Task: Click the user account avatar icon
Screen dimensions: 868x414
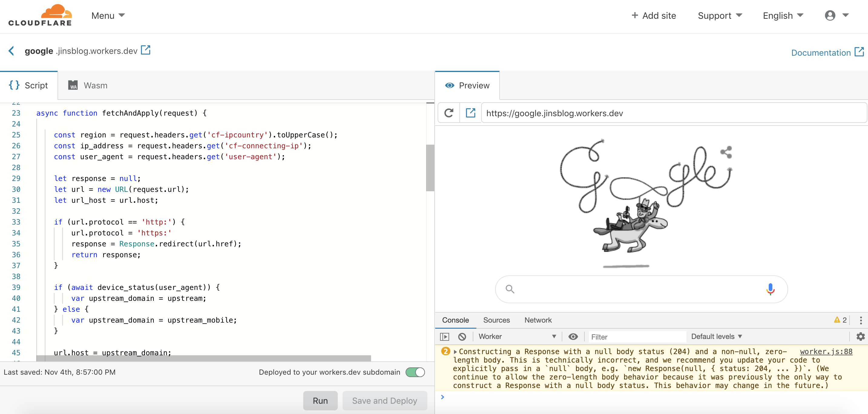Action: (x=830, y=15)
